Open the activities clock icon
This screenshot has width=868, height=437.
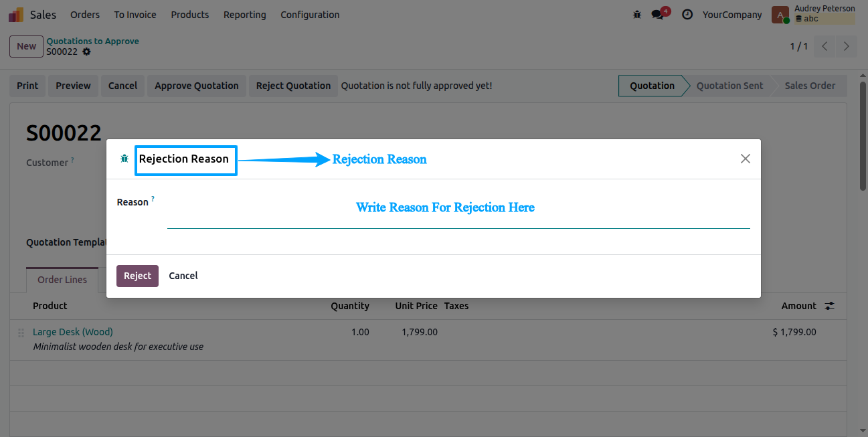point(687,14)
